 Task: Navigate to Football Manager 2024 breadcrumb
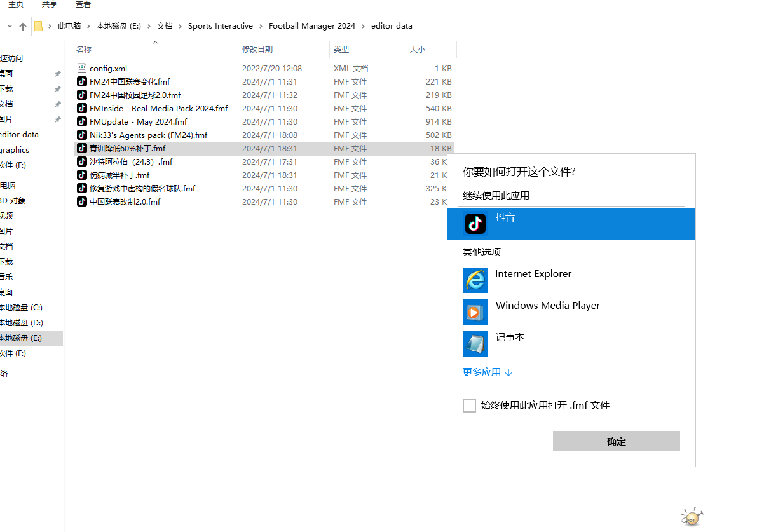tap(312, 26)
